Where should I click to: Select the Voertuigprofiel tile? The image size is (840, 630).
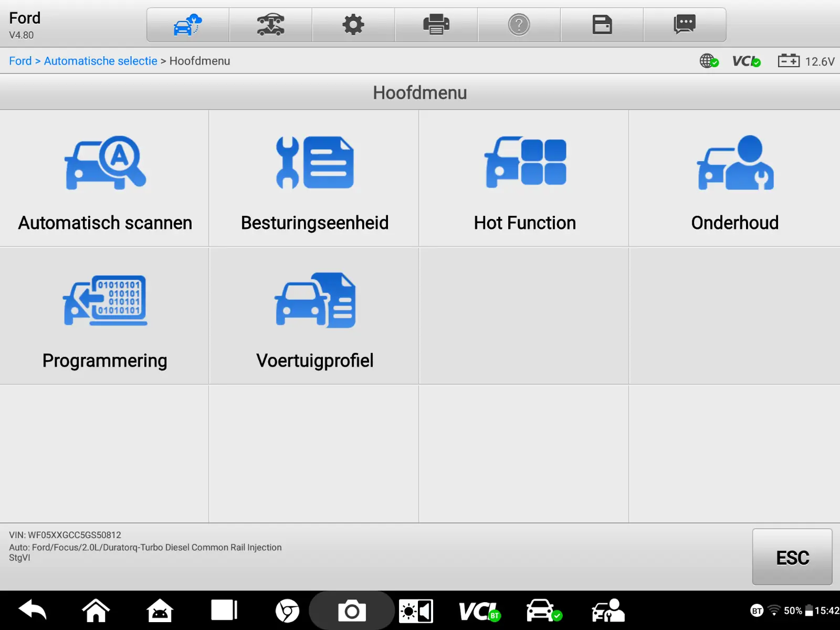click(314, 316)
